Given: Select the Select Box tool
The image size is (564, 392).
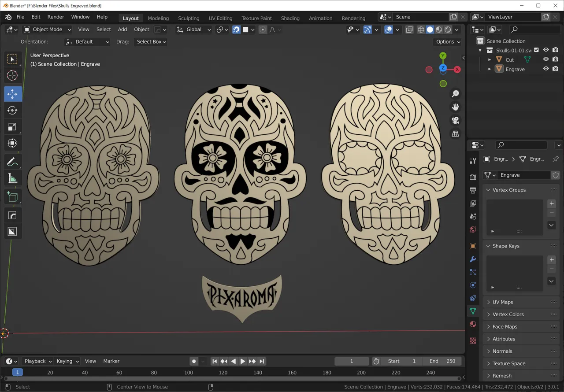Looking at the screenshot, I should point(12,59).
